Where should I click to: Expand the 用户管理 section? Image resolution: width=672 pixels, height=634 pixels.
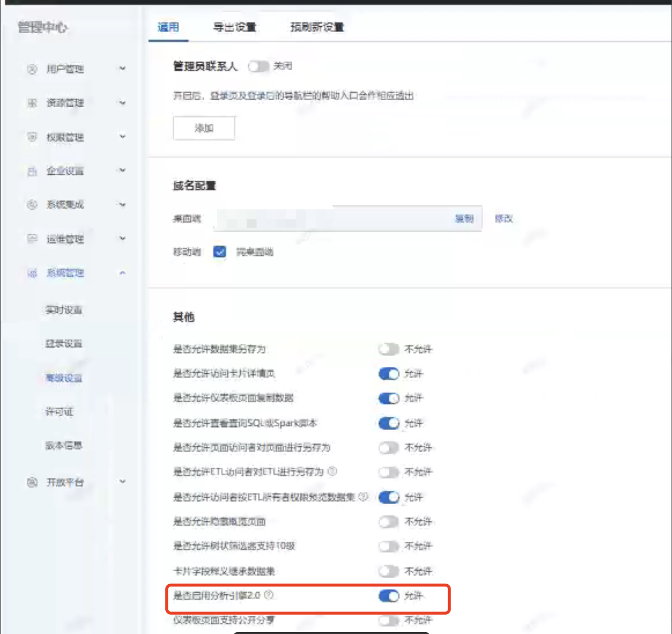click(121, 69)
